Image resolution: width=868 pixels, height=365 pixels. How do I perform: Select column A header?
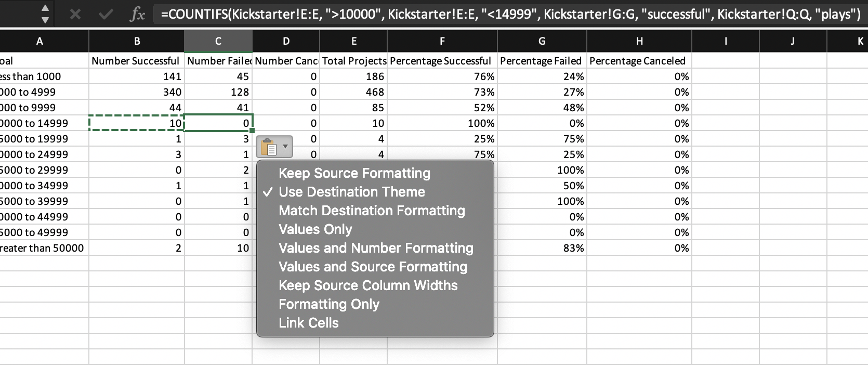[40, 41]
